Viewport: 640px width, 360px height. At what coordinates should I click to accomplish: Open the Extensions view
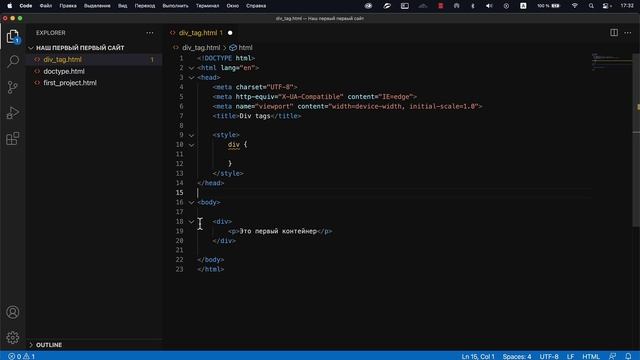pyautogui.click(x=13, y=138)
